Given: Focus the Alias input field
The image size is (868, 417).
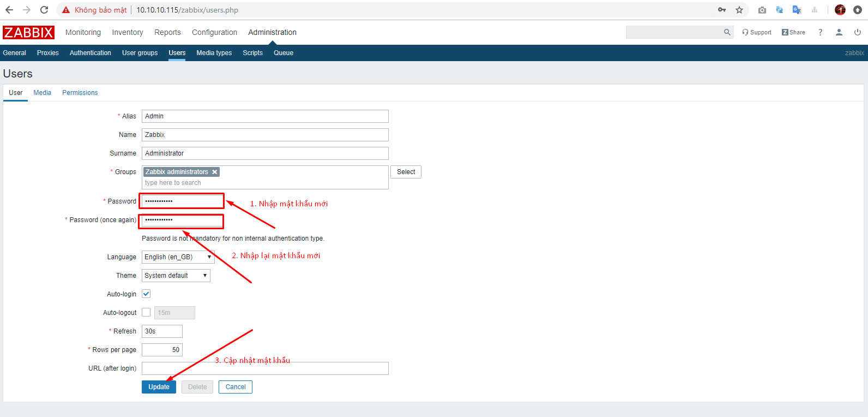Looking at the screenshot, I should click(x=265, y=116).
